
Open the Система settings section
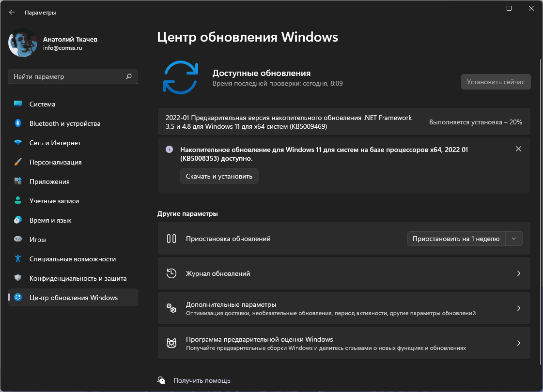pos(42,104)
